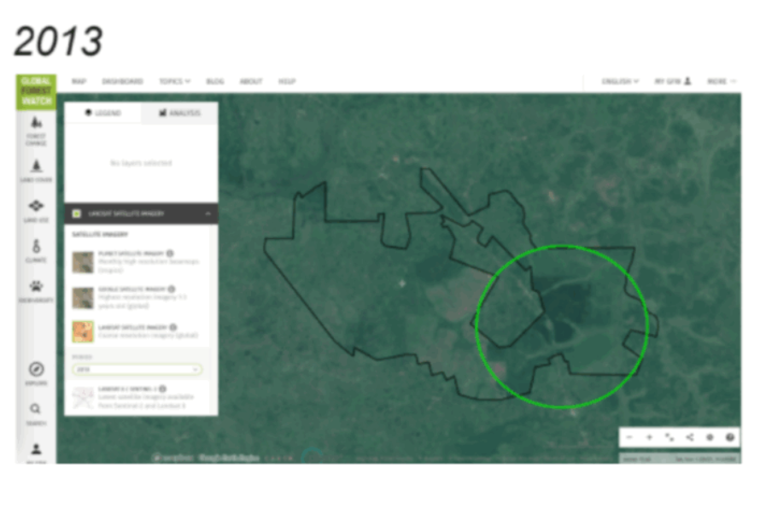Open the English language dropdown
This screenshot has width=766, height=532.
coord(620,81)
